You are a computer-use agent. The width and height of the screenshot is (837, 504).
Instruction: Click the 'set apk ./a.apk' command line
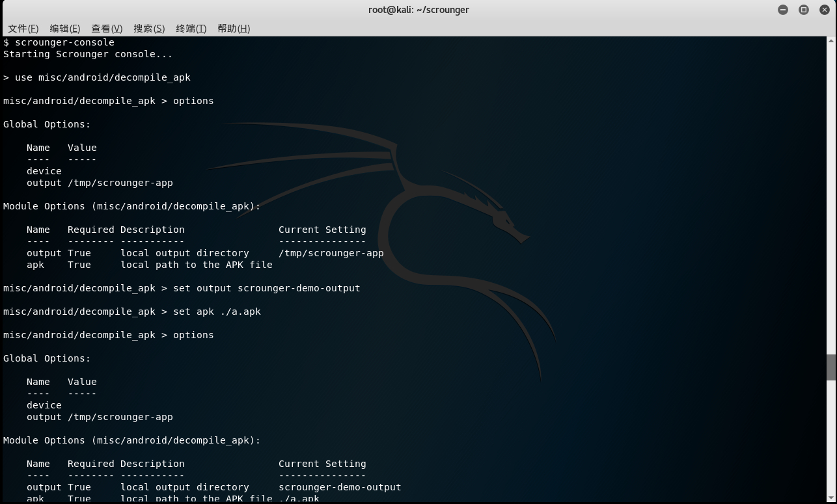[x=132, y=312]
